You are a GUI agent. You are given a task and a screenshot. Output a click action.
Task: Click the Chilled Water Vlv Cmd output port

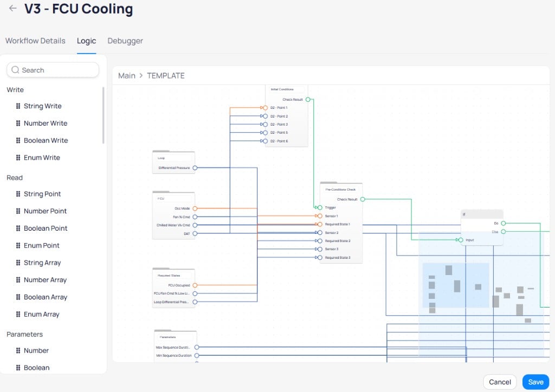pos(195,225)
